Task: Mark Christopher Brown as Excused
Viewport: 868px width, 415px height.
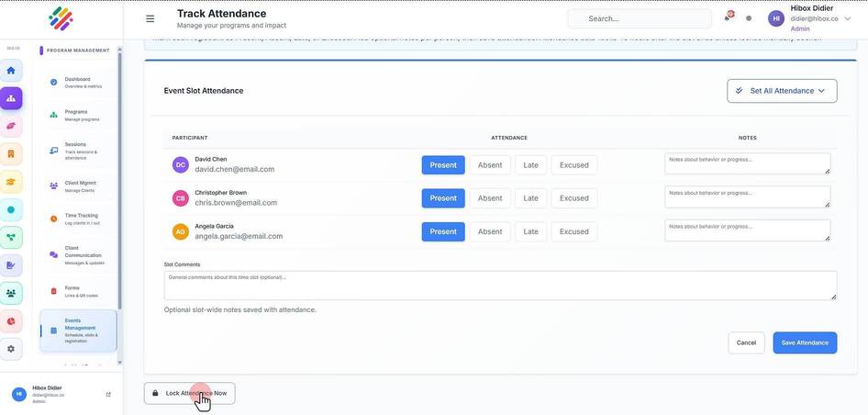Action: 574,198
